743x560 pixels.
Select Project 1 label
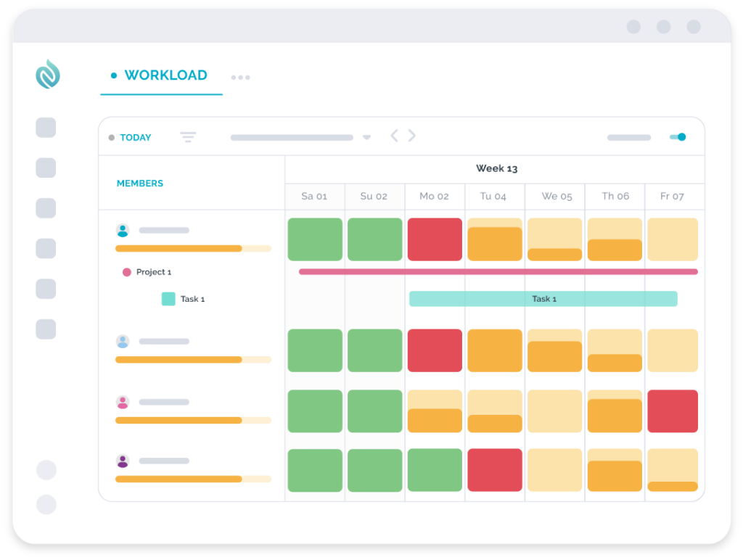[x=154, y=272]
